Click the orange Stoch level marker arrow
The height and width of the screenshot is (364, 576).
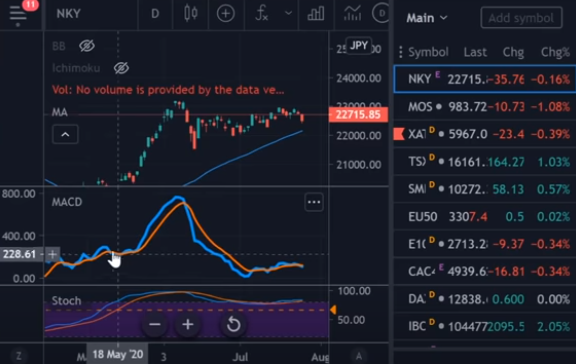pyautogui.click(x=333, y=310)
